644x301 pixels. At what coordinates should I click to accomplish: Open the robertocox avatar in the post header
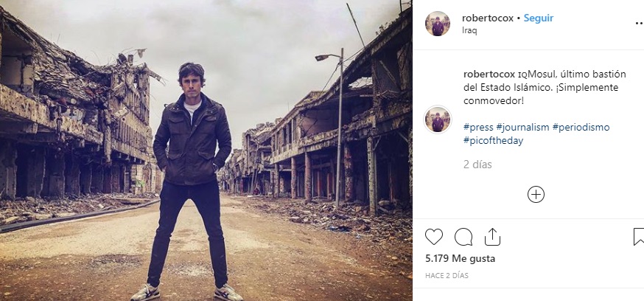(x=438, y=24)
